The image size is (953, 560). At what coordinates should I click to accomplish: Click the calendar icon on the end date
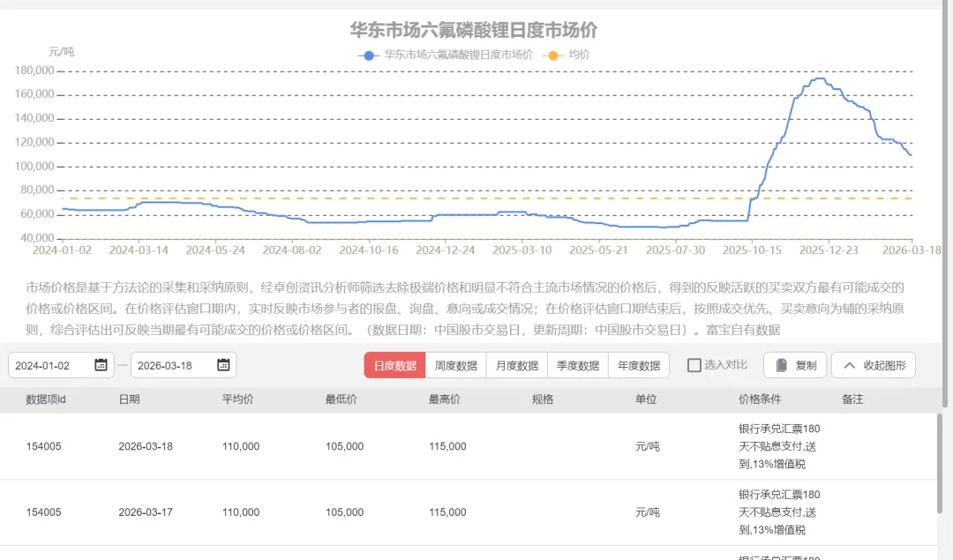(x=224, y=364)
